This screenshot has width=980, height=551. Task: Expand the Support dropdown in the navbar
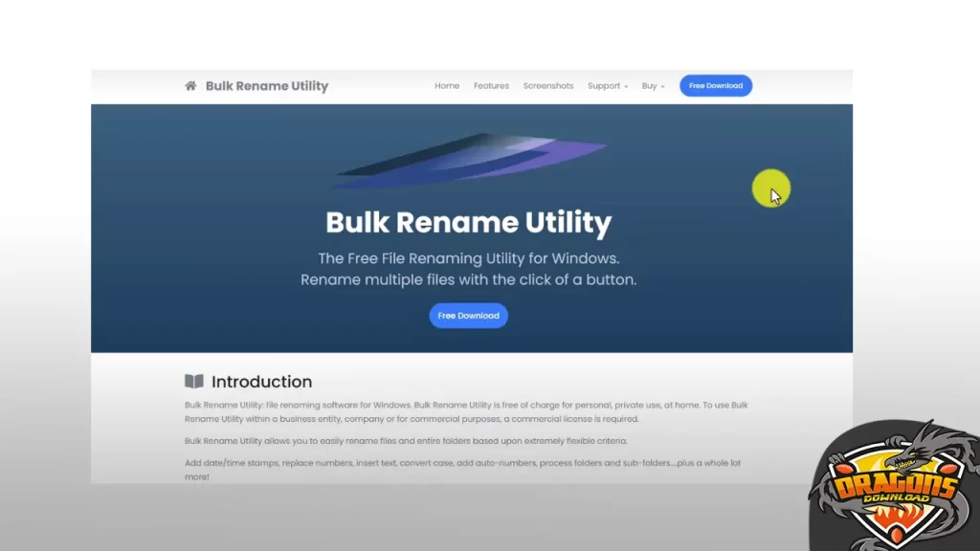tap(605, 85)
